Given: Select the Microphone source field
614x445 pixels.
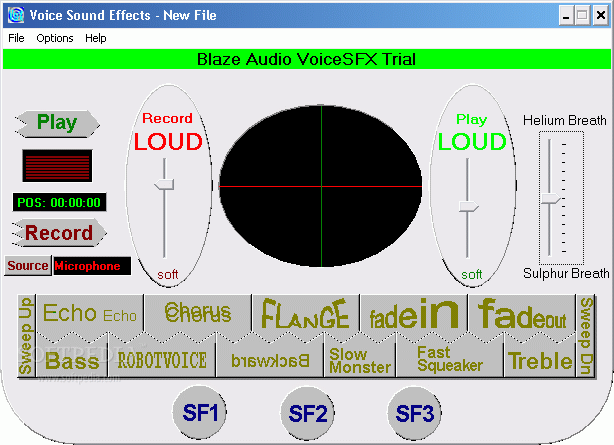Looking at the screenshot, I should click(x=92, y=266).
